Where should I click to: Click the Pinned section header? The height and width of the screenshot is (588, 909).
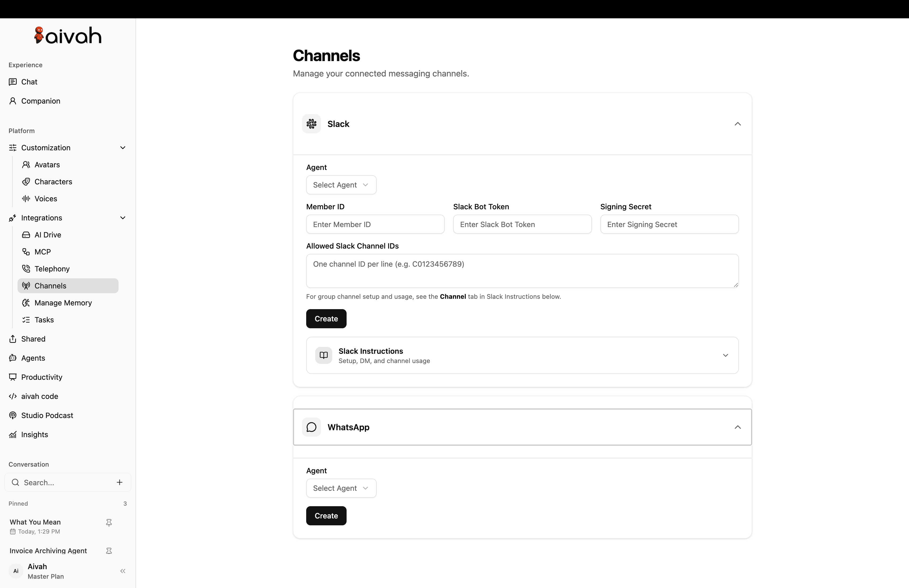tap(18, 504)
